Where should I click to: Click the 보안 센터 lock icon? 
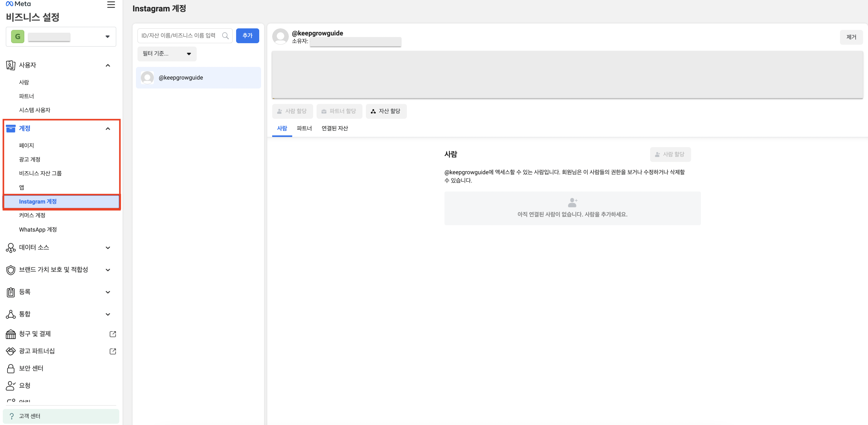(x=10, y=368)
